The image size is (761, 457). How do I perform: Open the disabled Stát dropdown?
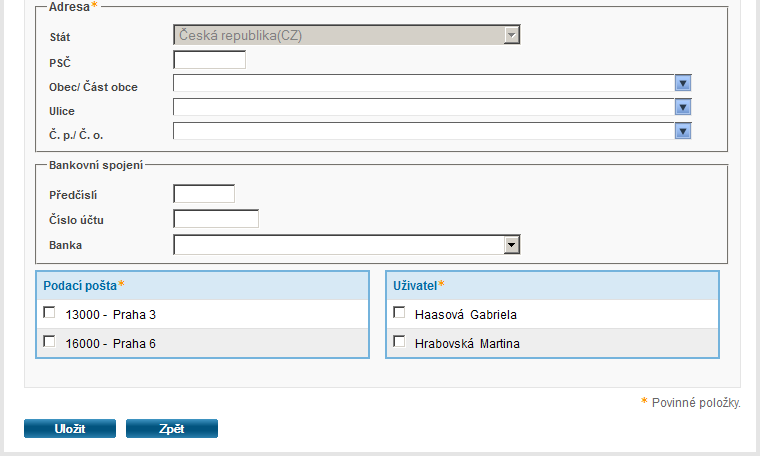click(346, 36)
